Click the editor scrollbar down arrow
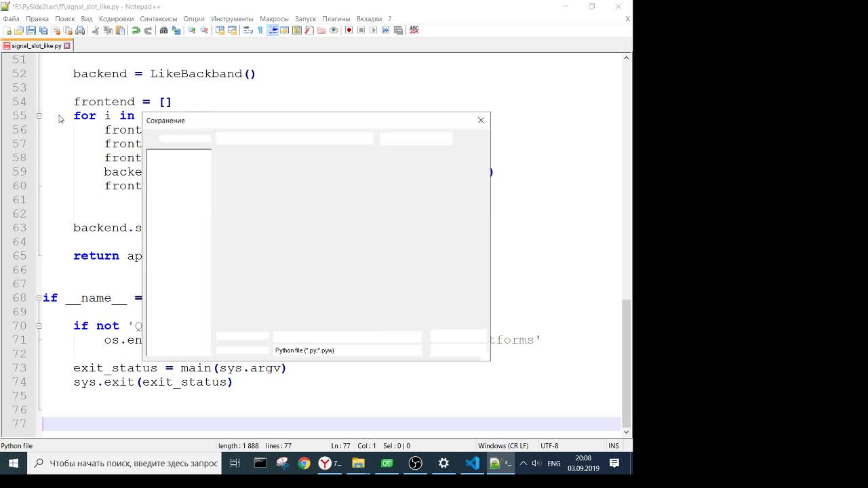This screenshot has height=488, width=868. coord(627,432)
